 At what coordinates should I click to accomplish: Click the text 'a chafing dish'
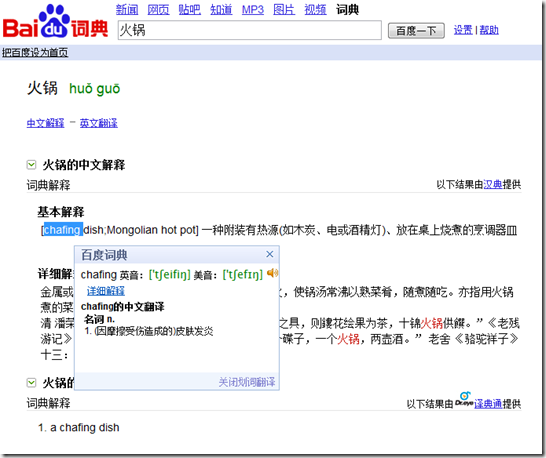coord(85,428)
